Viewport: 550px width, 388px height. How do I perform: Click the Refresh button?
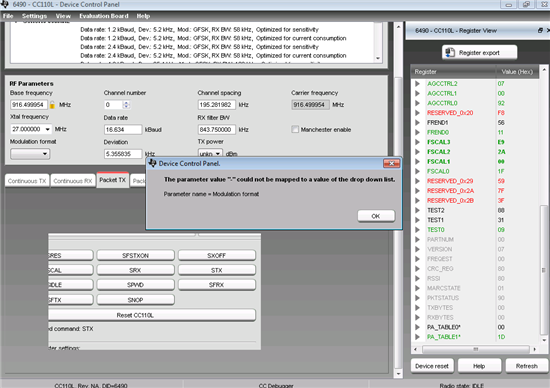tap(526, 366)
